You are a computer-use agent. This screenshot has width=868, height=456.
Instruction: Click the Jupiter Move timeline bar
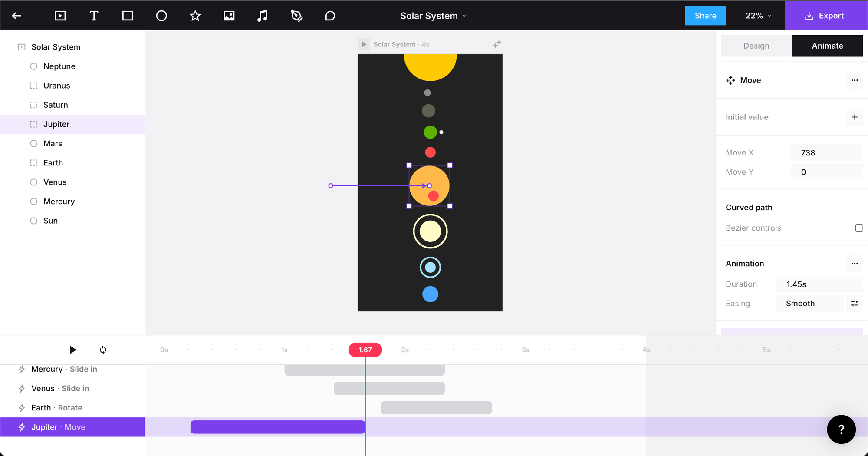pos(277,427)
